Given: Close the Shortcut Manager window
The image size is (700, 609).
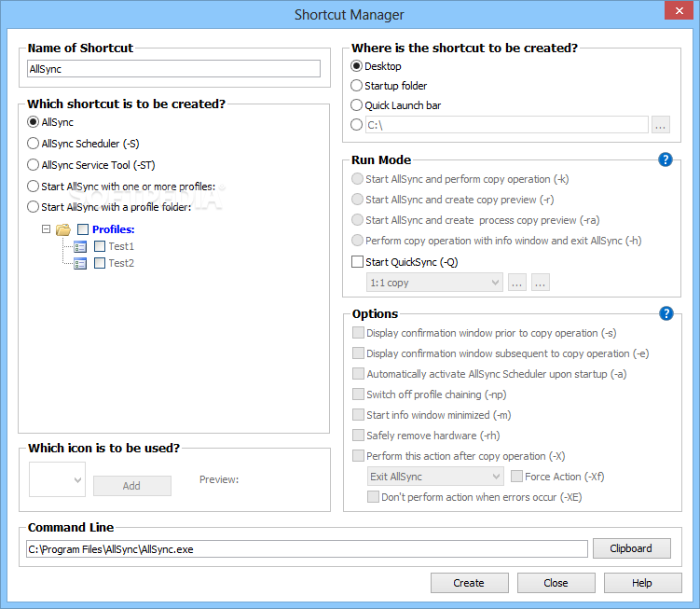Looking at the screenshot, I should tap(679, 10).
